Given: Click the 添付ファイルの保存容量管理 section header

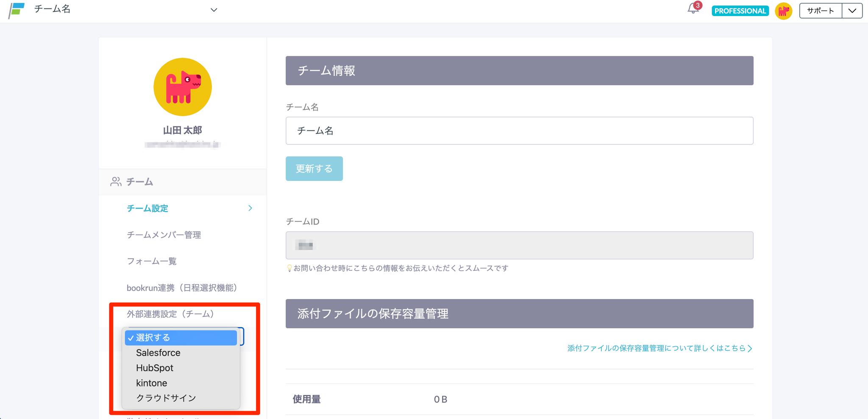Looking at the screenshot, I should (519, 314).
